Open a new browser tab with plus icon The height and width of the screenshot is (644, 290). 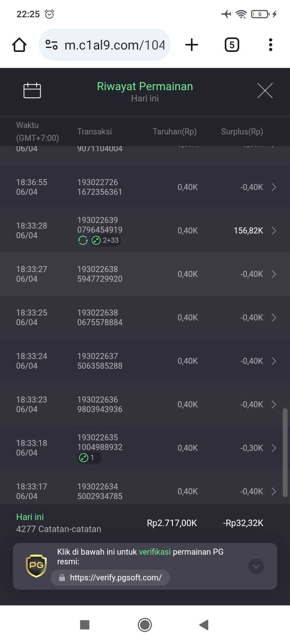click(192, 45)
